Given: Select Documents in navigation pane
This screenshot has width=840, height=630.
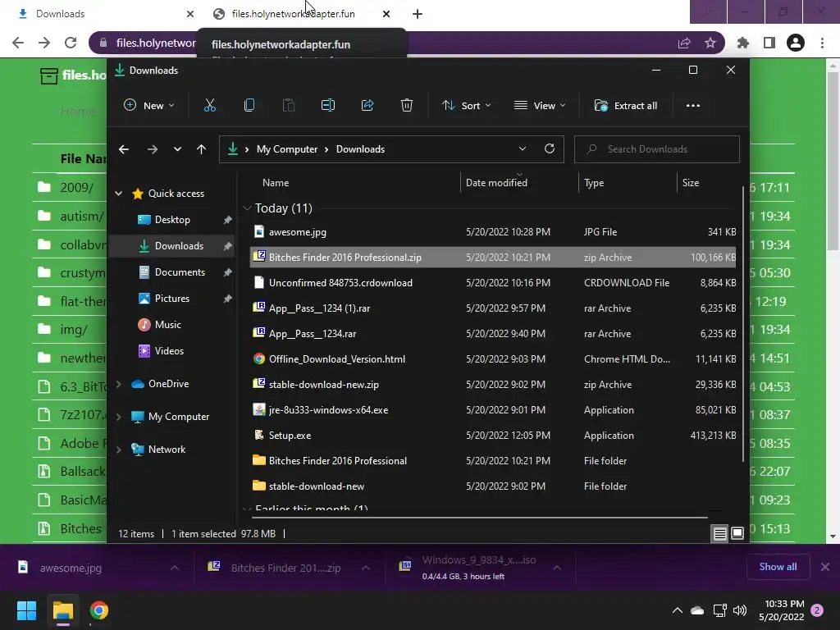Looking at the screenshot, I should click(171, 272).
